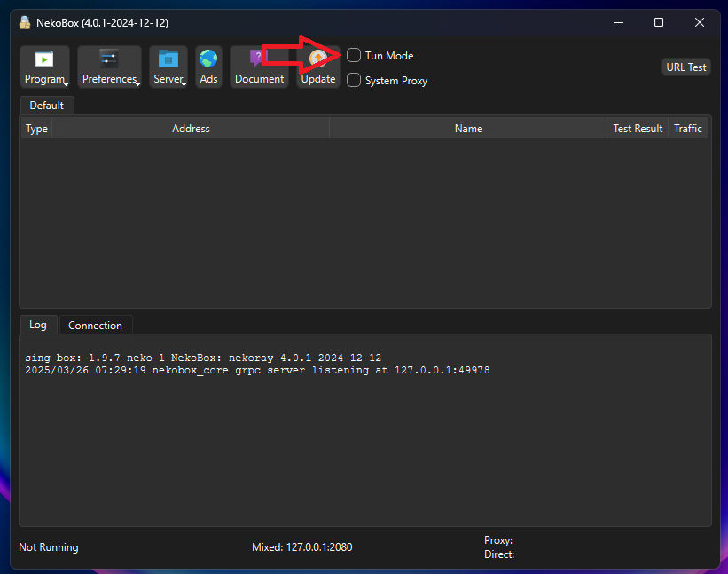
Task: Sort by the Traffic column header
Action: 687,128
